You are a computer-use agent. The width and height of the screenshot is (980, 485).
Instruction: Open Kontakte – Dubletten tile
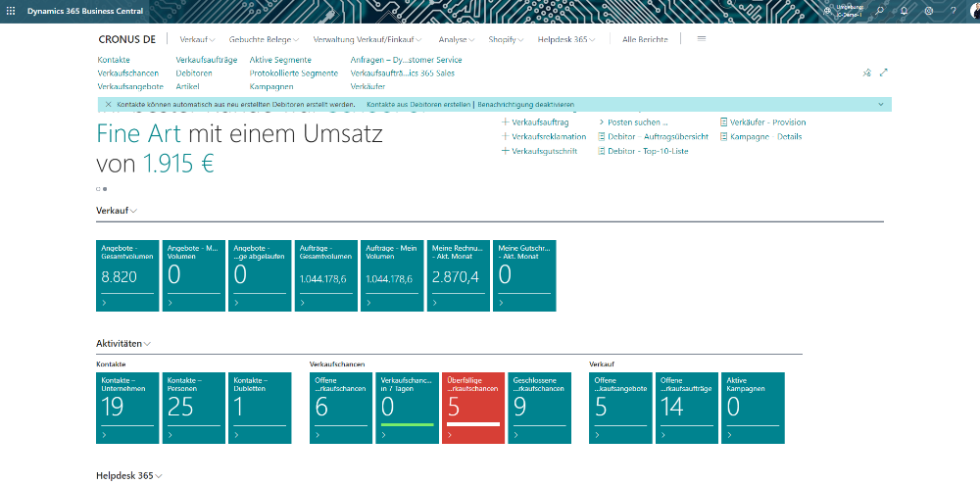point(260,409)
